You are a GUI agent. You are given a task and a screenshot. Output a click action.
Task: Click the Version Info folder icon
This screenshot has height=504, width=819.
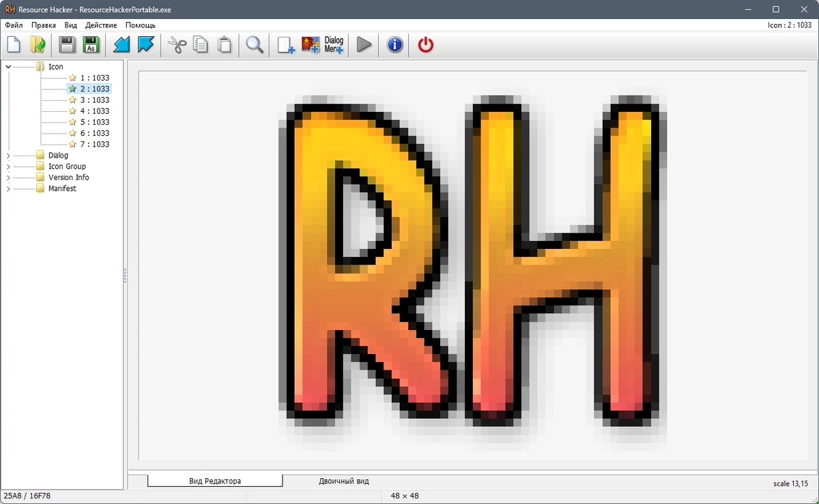pos(40,177)
